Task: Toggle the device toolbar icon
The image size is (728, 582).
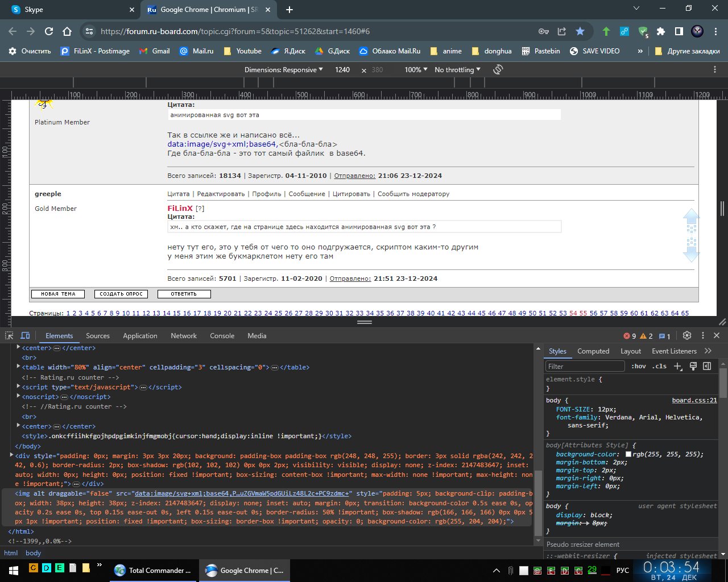Action: coord(25,336)
